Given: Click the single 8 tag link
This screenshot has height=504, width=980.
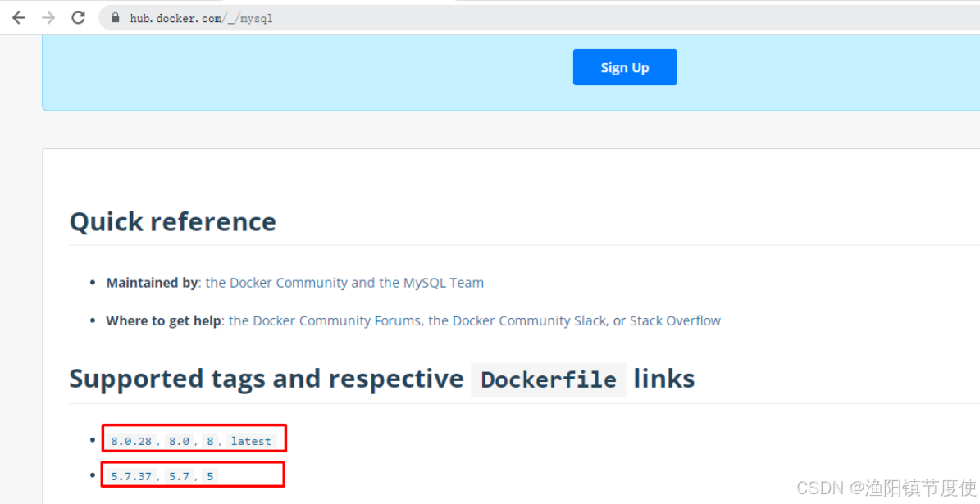Looking at the screenshot, I should (x=210, y=441).
